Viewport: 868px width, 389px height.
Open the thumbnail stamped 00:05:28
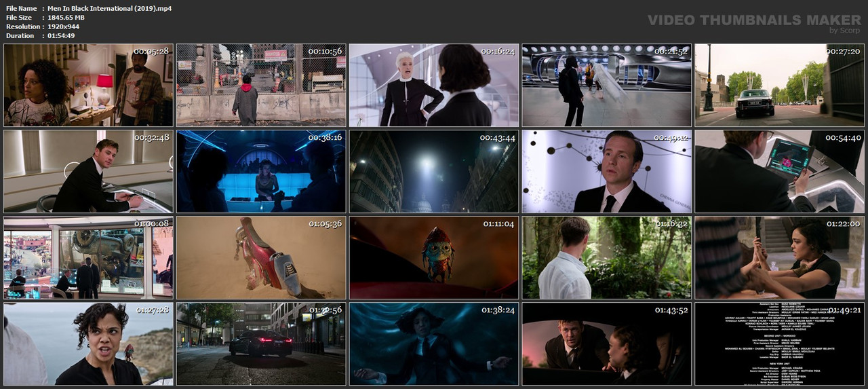pos(88,86)
